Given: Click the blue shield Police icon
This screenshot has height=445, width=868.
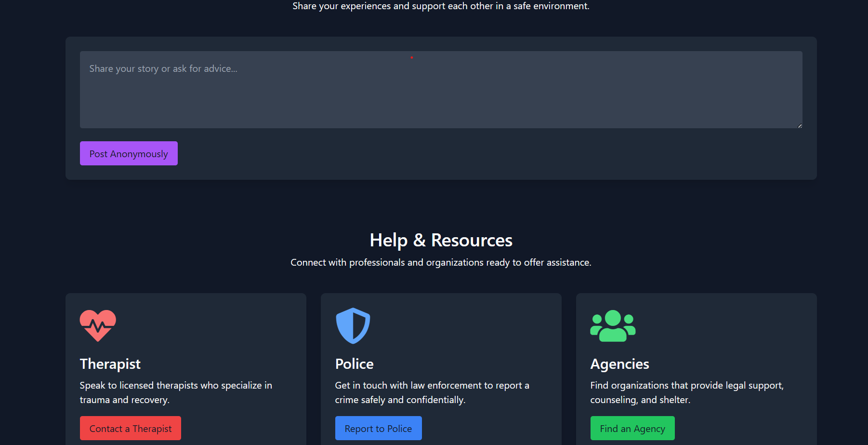Looking at the screenshot, I should [x=353, y=326].
